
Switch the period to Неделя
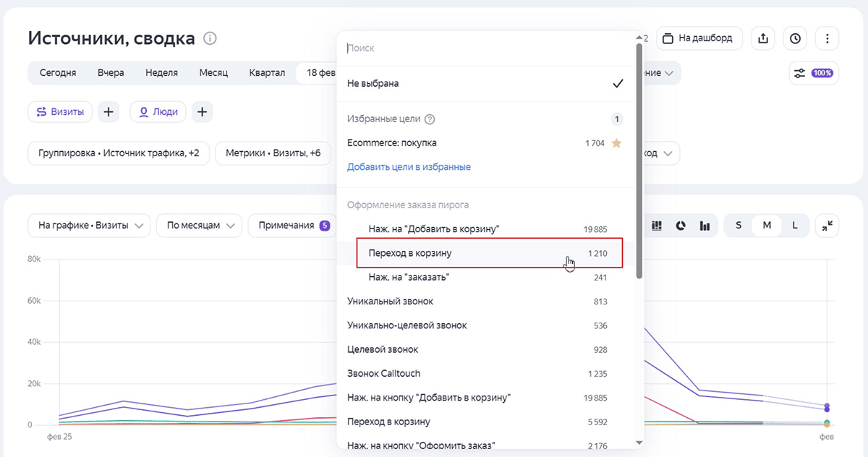coord(162,73)
